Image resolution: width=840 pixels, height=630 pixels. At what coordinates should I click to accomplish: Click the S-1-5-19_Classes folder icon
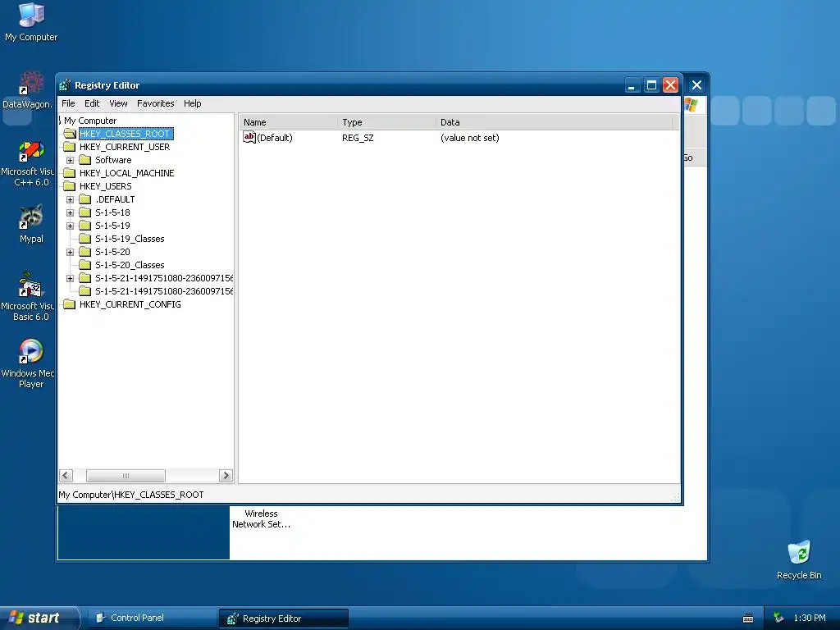(x=85, y=239)
